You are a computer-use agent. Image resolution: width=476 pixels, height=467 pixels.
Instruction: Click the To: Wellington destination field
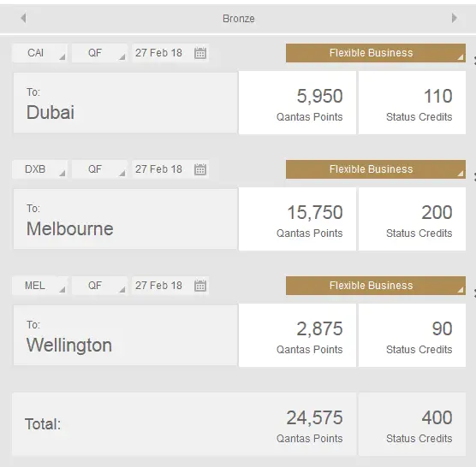click(x=125, y=335)
